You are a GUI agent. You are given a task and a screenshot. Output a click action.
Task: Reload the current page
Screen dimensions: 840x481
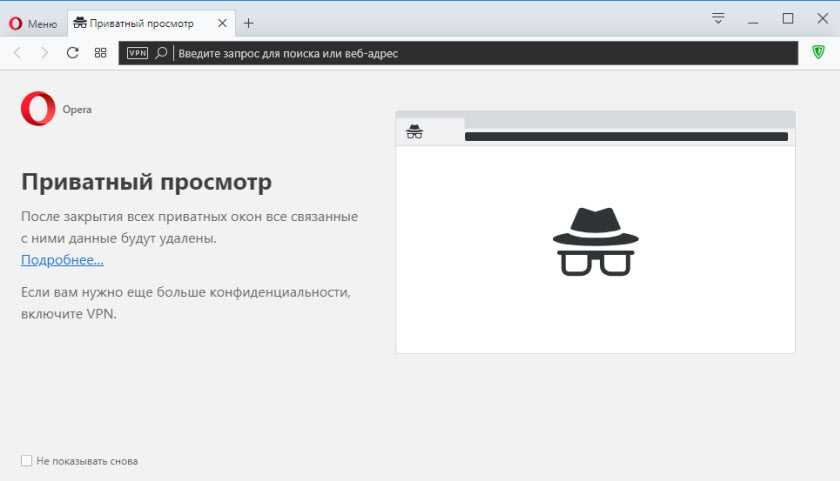click(72, 53)
